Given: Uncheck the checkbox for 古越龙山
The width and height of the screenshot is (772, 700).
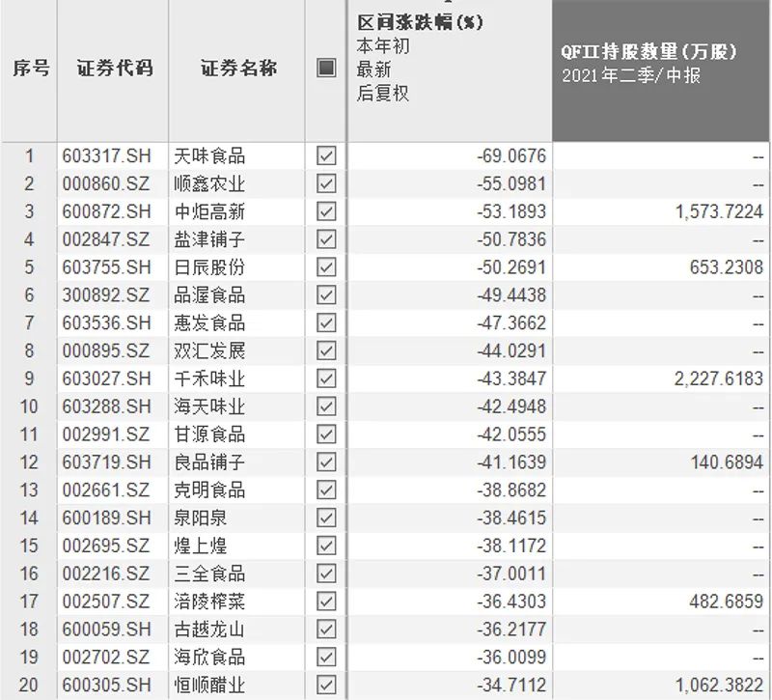Looking at the screenshot, I should 326,630.
